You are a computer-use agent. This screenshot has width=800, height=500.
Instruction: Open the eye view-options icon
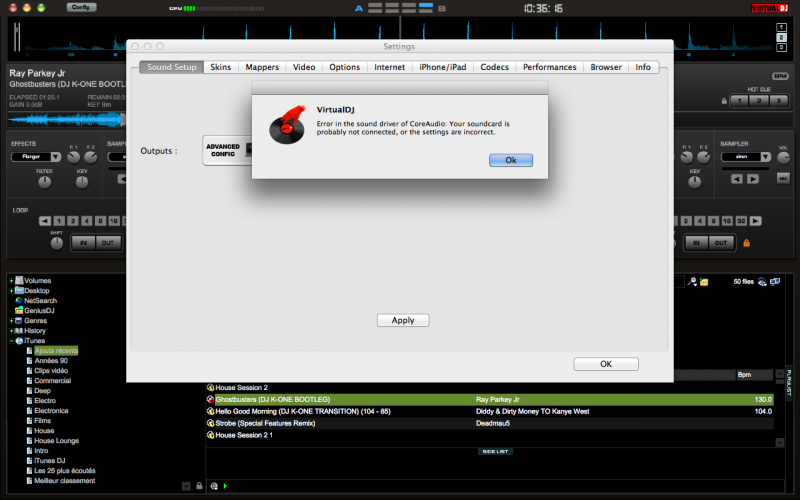click(x=762, y=282)
